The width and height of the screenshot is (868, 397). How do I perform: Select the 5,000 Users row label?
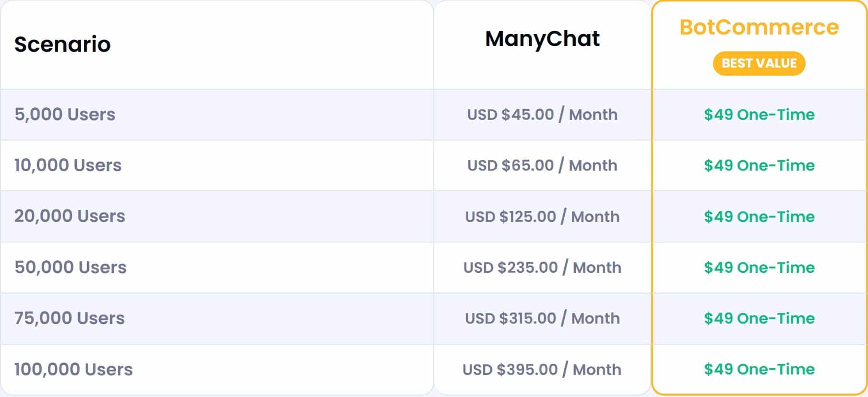[65, 115]
